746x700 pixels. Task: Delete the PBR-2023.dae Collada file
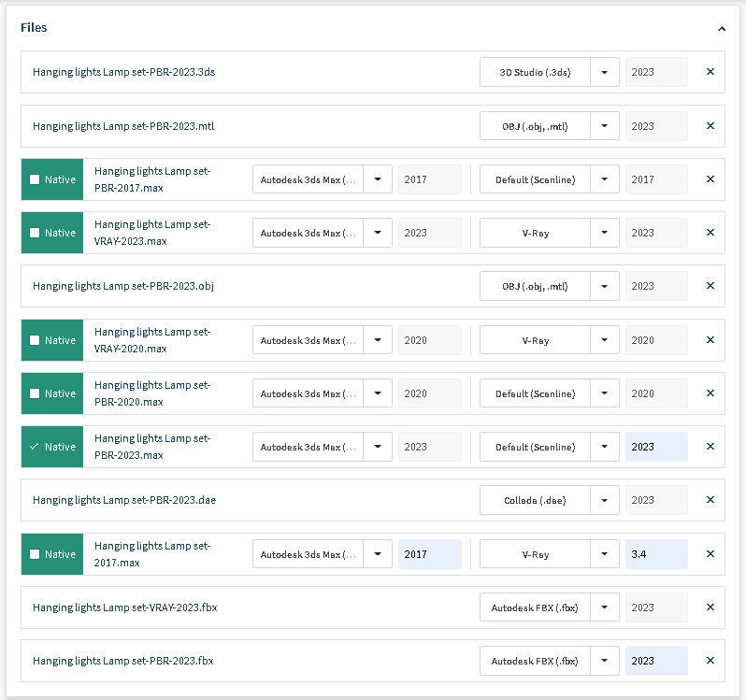tap(710, 500)
